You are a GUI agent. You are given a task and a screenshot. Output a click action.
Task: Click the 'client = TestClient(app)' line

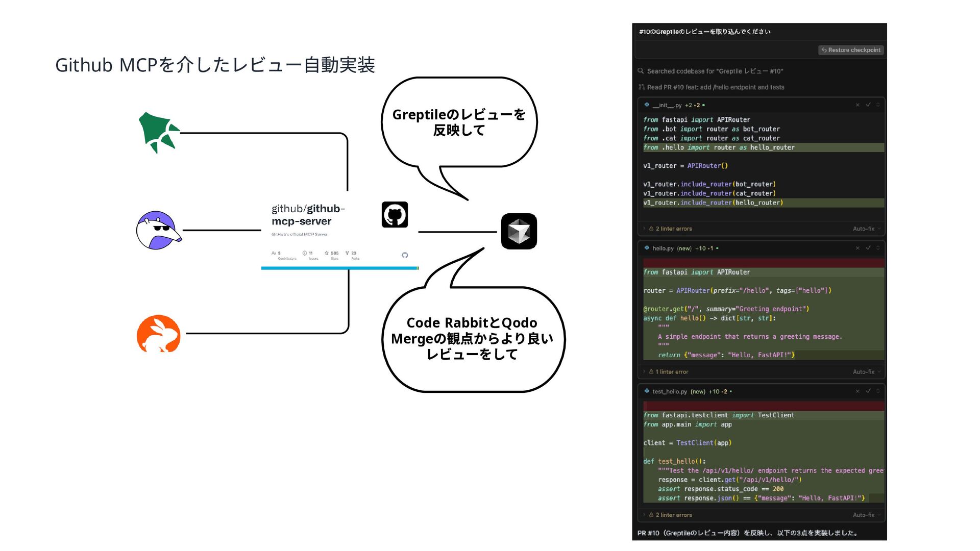688,443
